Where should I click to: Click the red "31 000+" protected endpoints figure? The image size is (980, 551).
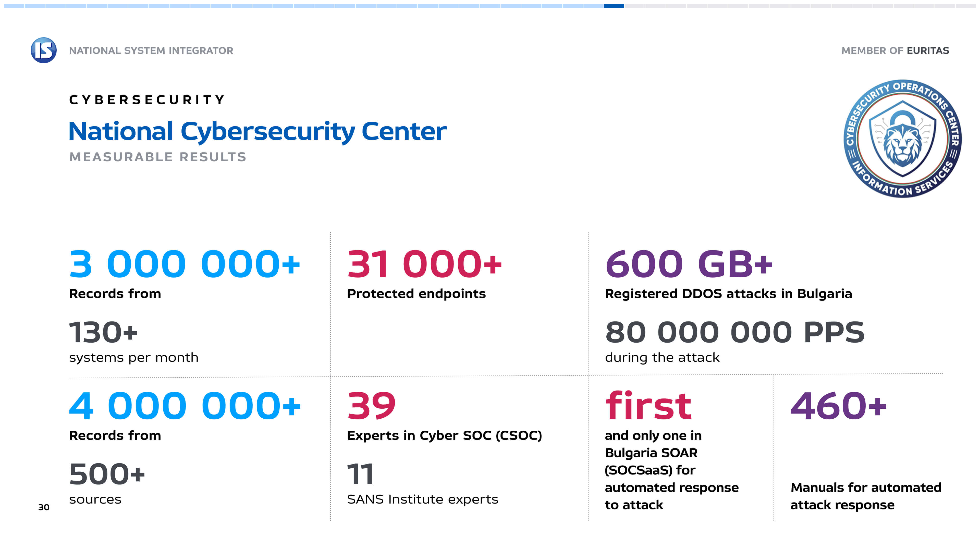pyautogui.click(x=424, y=264)
